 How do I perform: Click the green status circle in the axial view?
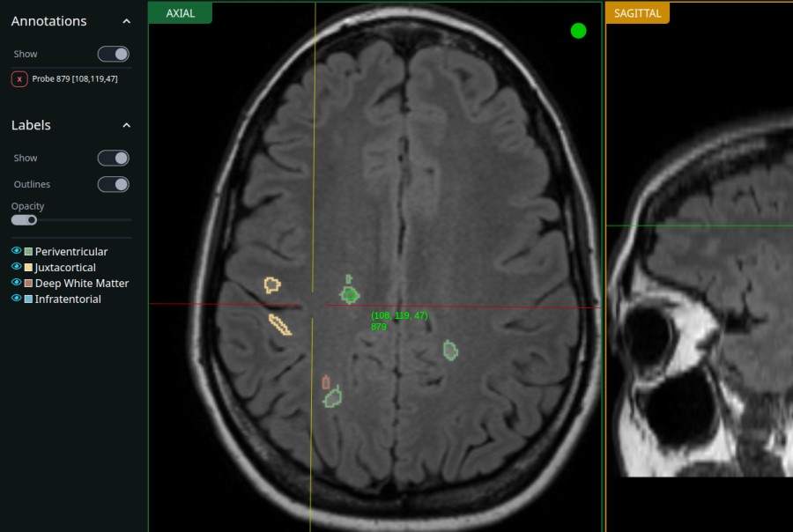click(579, 31)
